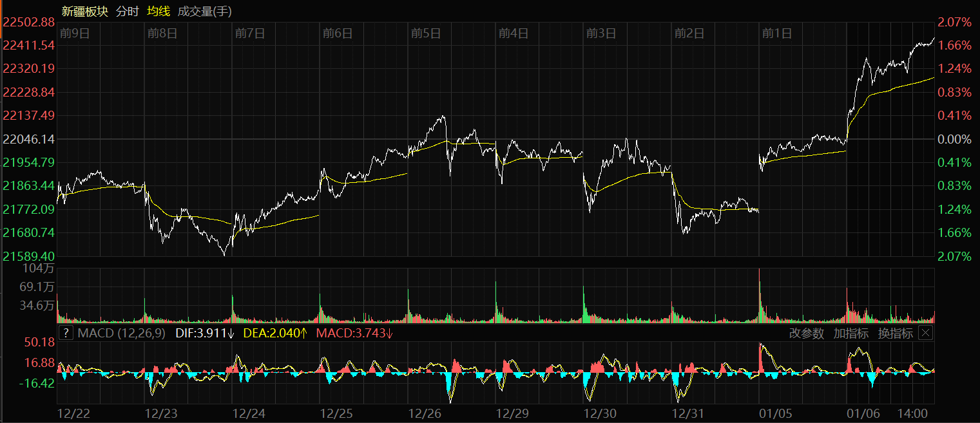
Task: Click 改参数 to edit MACD parameters
Action: (x=807, y=333)
